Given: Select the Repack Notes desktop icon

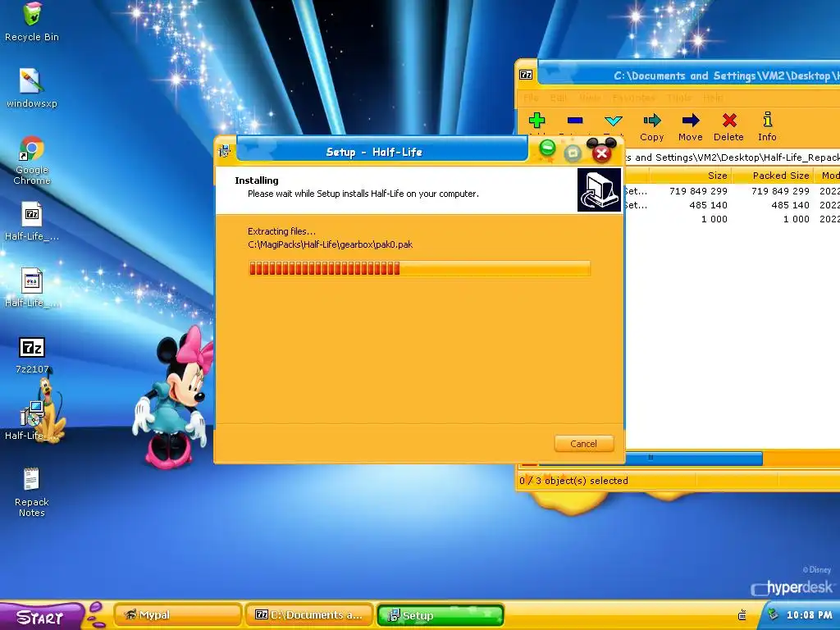Looking at the screenshot, I should 32,479.
